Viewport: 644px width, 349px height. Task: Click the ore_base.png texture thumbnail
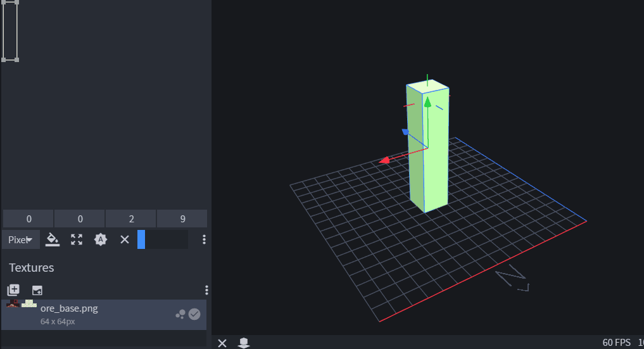pos(22,305)
